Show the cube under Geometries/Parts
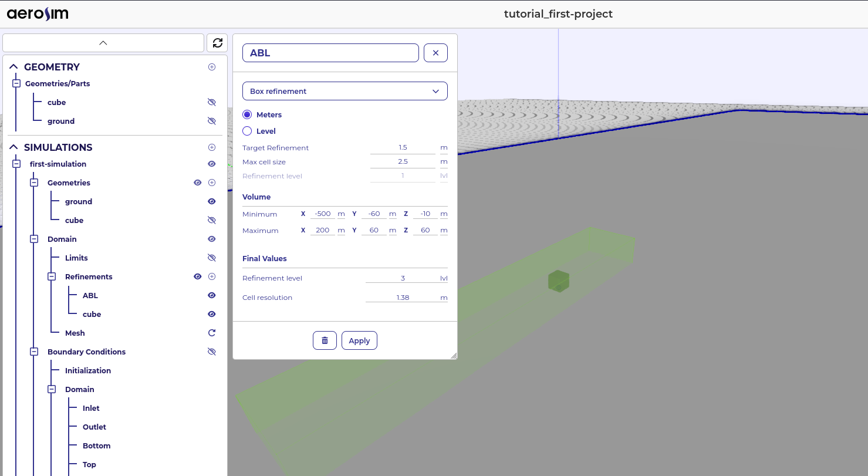Screen dimensions: 868x476 point(211,102)
